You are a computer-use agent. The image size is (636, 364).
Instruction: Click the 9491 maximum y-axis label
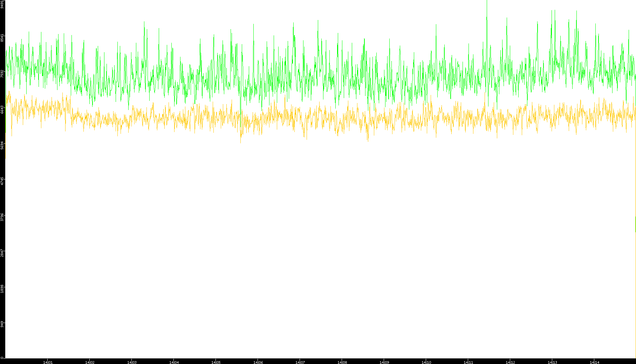coord(2,4)
